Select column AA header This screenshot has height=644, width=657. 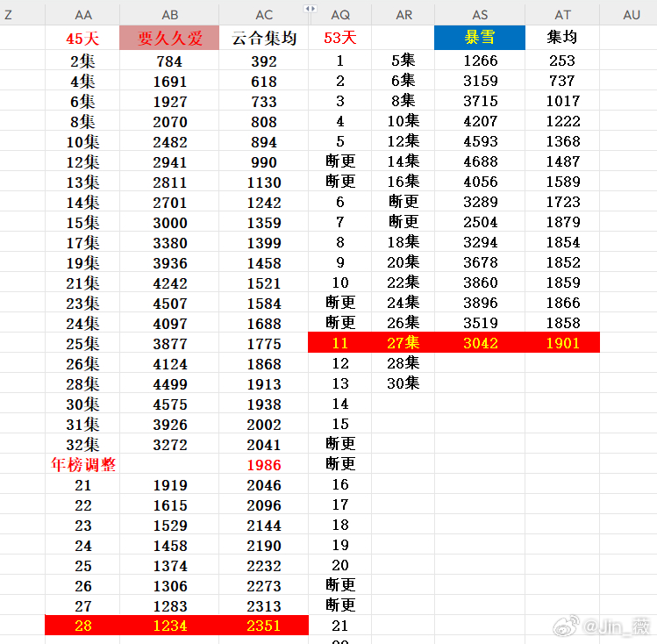click(x=82, y=15)
